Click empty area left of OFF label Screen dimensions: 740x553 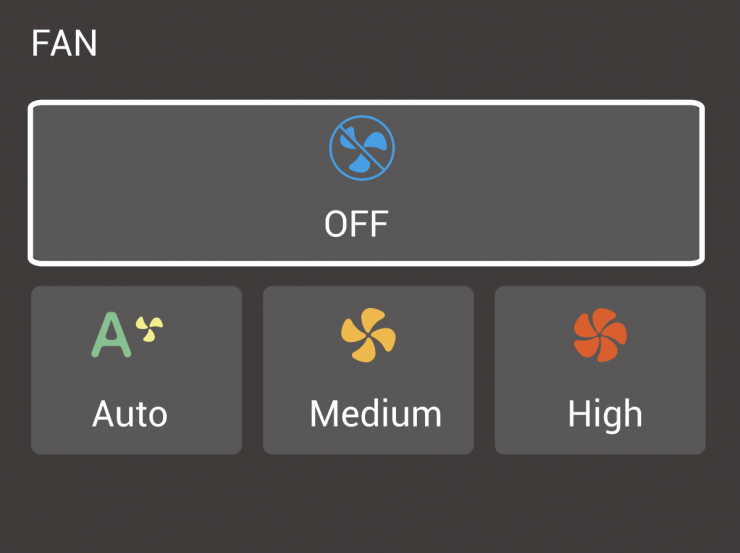180,224
